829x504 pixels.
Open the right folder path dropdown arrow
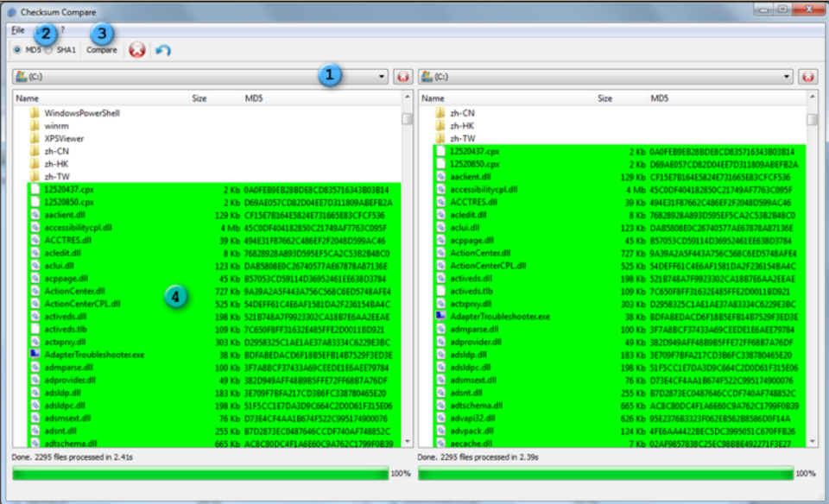(x=786, y=77)
